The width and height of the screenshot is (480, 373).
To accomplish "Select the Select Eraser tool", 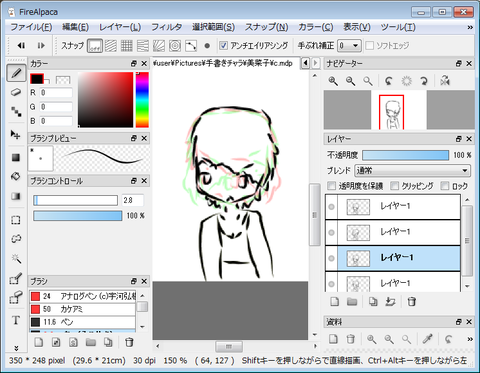I will pos(16,297).
